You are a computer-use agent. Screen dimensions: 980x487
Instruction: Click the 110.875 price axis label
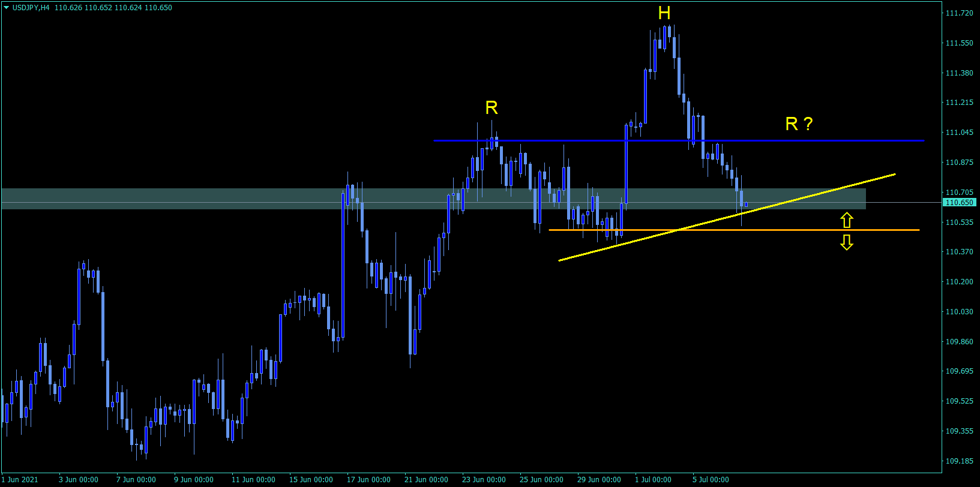[959, 163]
